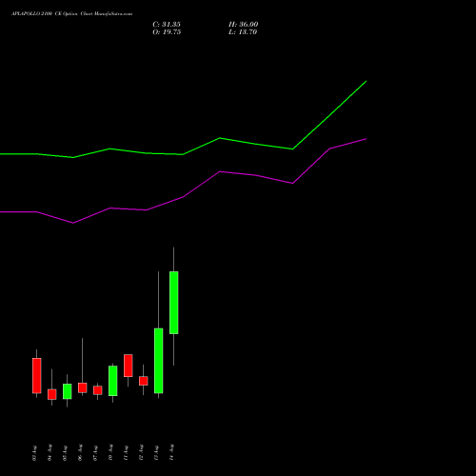Click the 04 Aug date label
Screen dimensions: 476x476
coord(50,453)
